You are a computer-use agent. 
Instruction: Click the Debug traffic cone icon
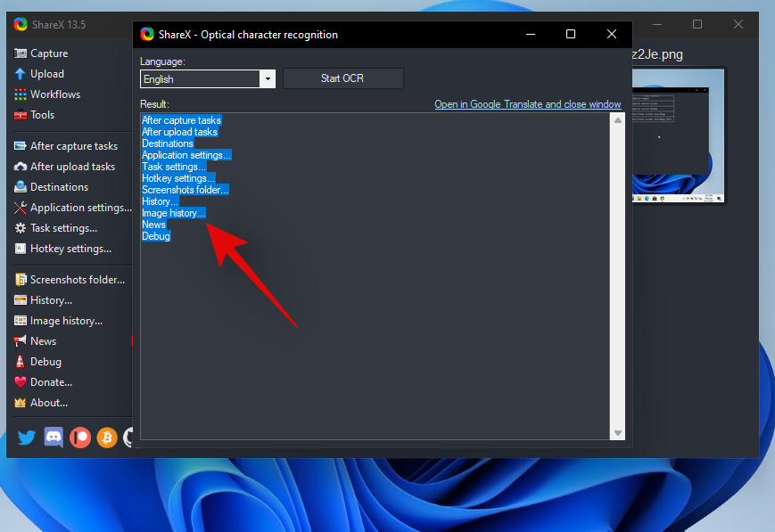click(21, 362)
